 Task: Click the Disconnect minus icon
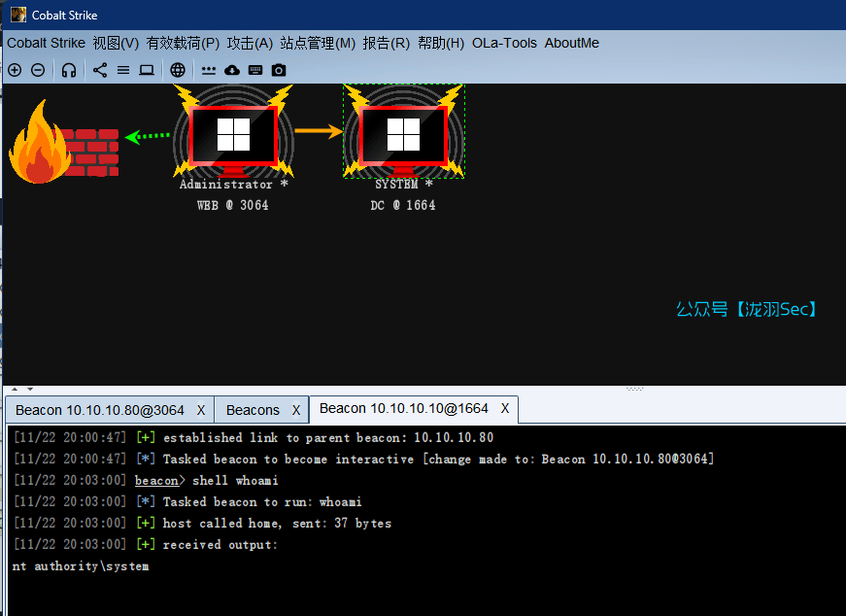click(x=38, y=70)
